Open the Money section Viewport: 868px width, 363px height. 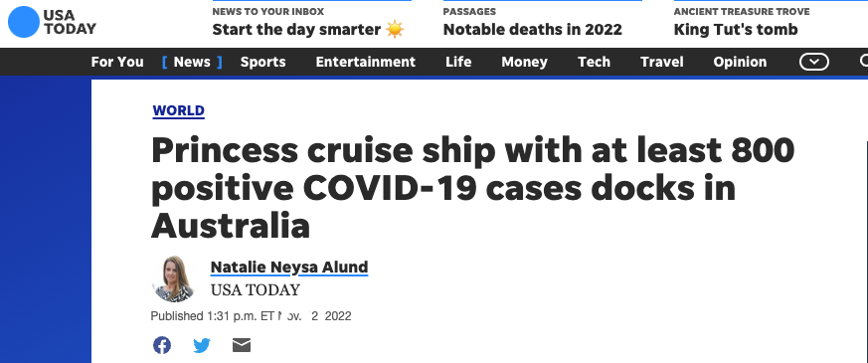[524, 62]
